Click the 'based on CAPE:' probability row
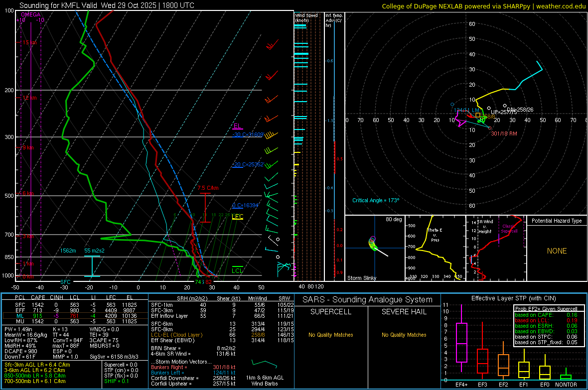The image size is (588, 390). (546, 315)
